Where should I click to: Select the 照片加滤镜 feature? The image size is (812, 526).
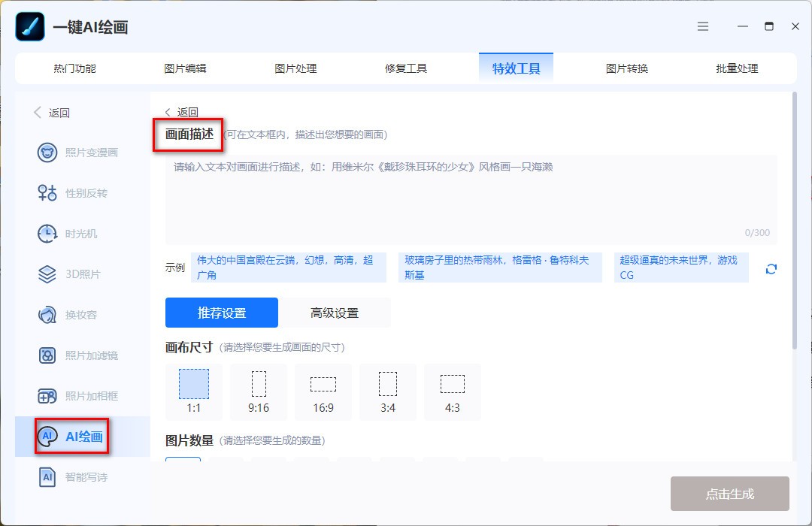tap(84, 355)
